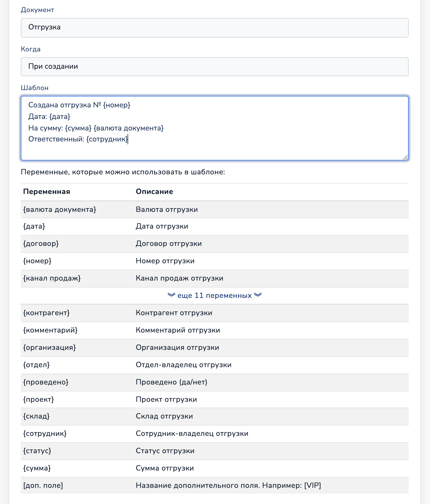Click the [доп. поле] variable cell
This screenshot has width=430, height=504.
pos(43,486)
